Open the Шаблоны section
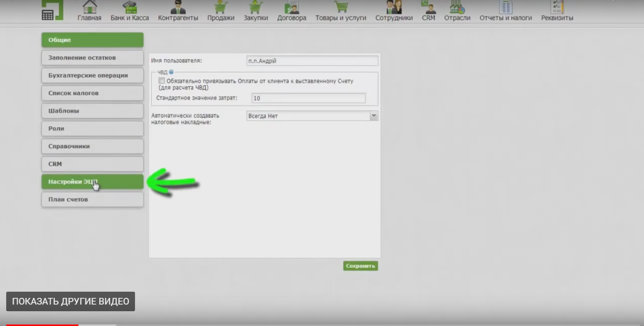 pyautogui.click(x=93, y=111)
